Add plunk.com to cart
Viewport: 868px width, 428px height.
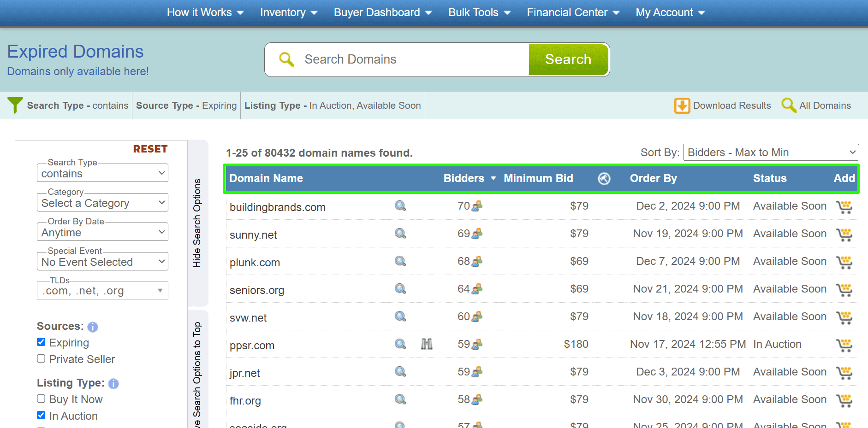click(x=844, y=262)
